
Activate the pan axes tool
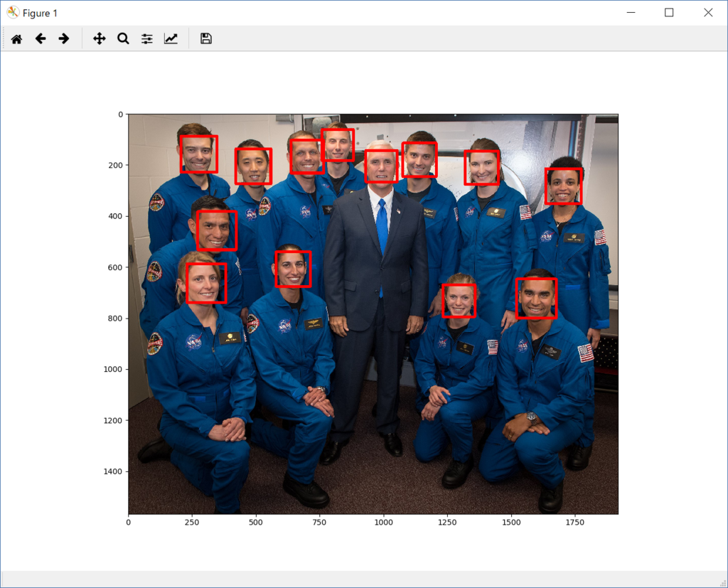pos(100,38)
